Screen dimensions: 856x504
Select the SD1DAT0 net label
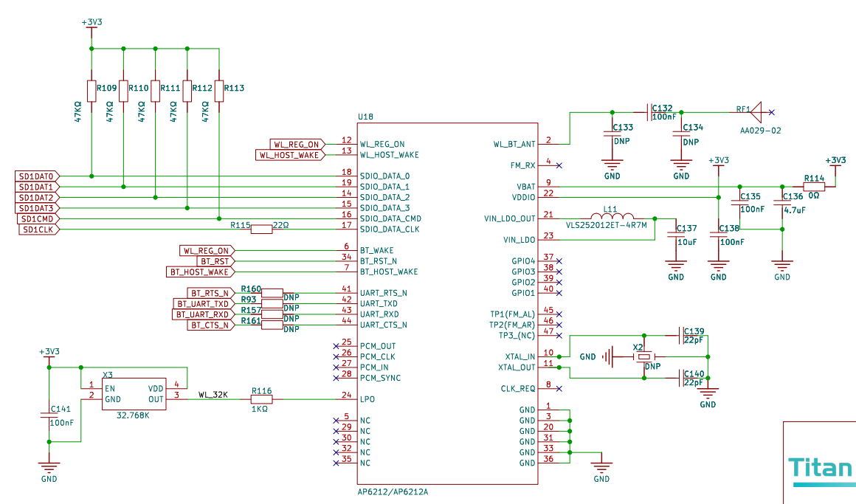click(x=36, y=176)
